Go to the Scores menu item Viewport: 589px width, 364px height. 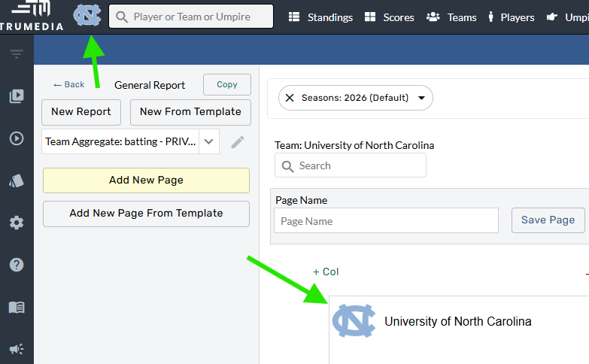point(389,17)
